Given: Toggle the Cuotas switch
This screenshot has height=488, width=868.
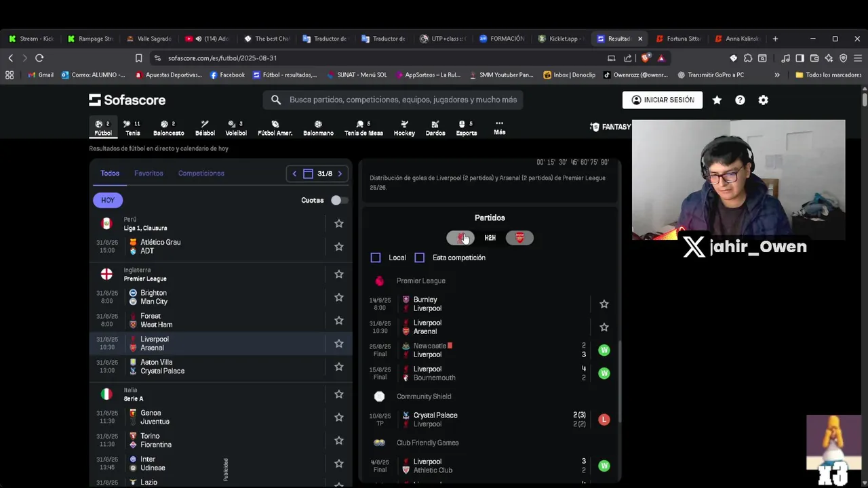Looking at the screenshot, I should (339, 200).
